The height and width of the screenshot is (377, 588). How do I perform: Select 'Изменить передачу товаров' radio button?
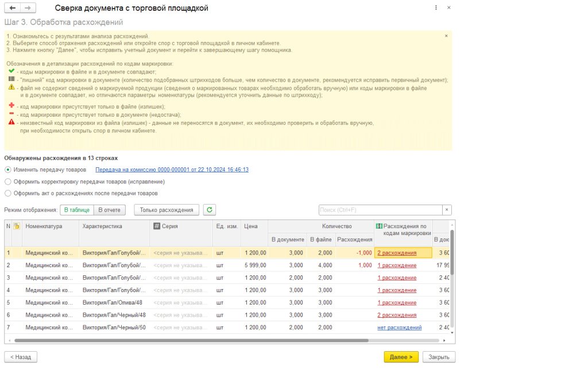click(7, 170)
